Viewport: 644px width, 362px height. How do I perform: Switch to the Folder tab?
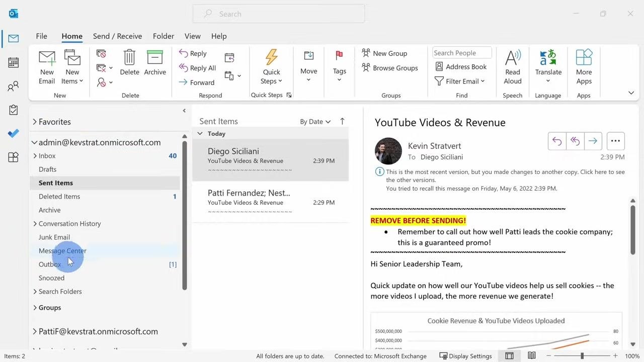coord(164,36)
